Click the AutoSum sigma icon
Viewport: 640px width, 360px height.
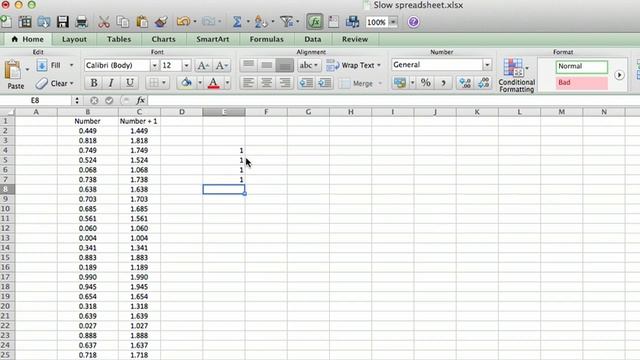(237, 22)
